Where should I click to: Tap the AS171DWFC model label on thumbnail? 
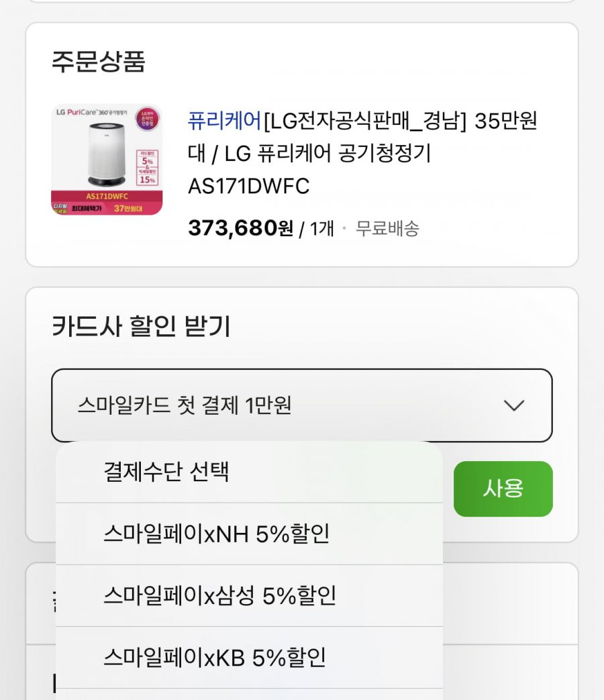(107, 196)
